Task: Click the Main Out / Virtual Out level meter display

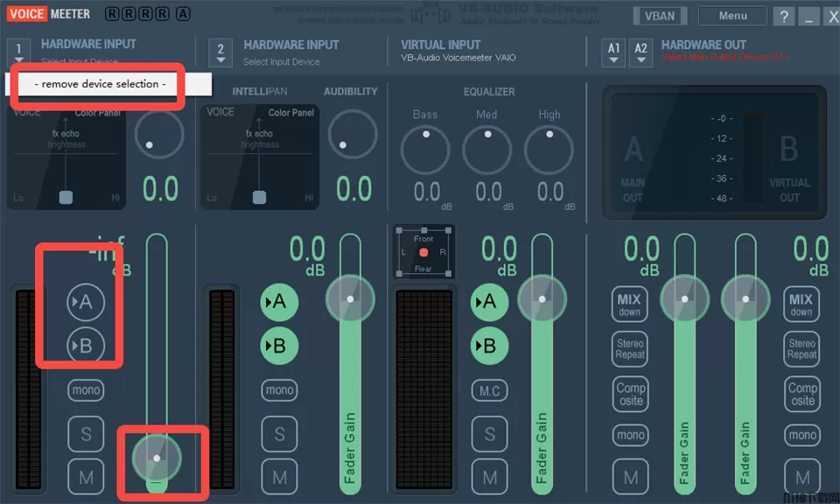Action: [715, 152]
